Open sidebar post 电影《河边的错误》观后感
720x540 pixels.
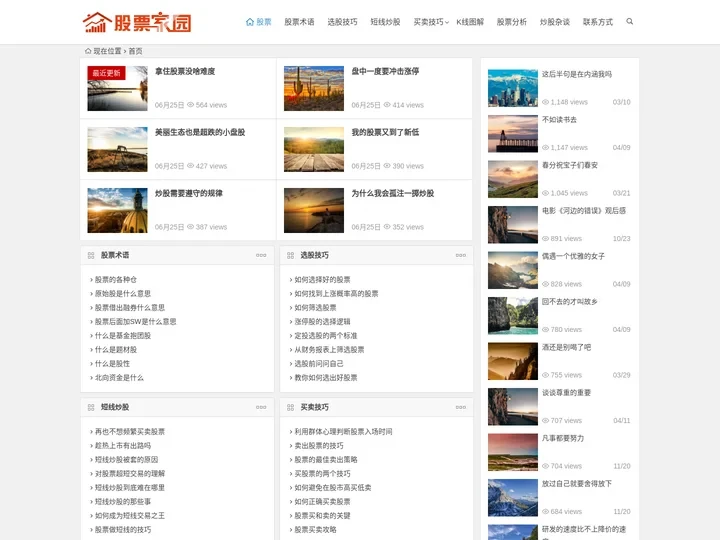click(584, 210)
